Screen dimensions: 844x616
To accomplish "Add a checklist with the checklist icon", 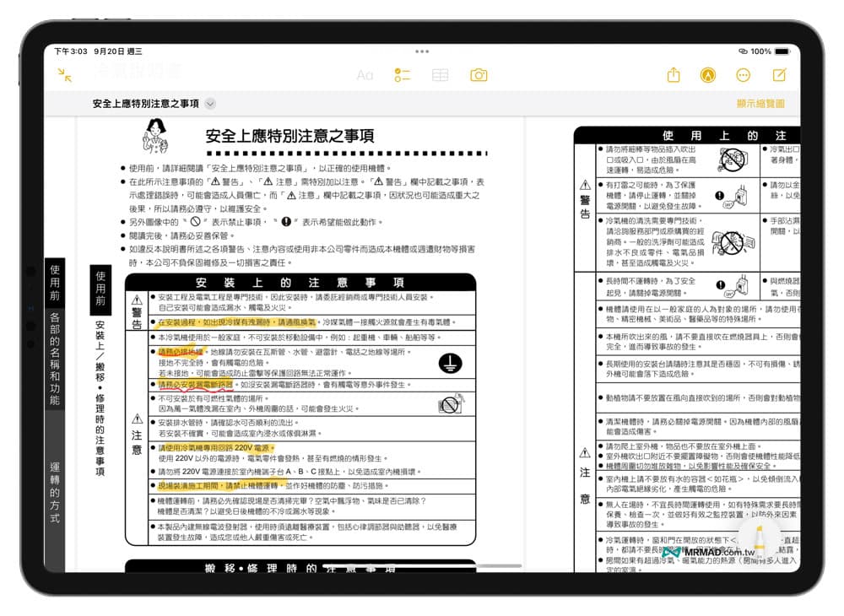I will click(402, 75).
